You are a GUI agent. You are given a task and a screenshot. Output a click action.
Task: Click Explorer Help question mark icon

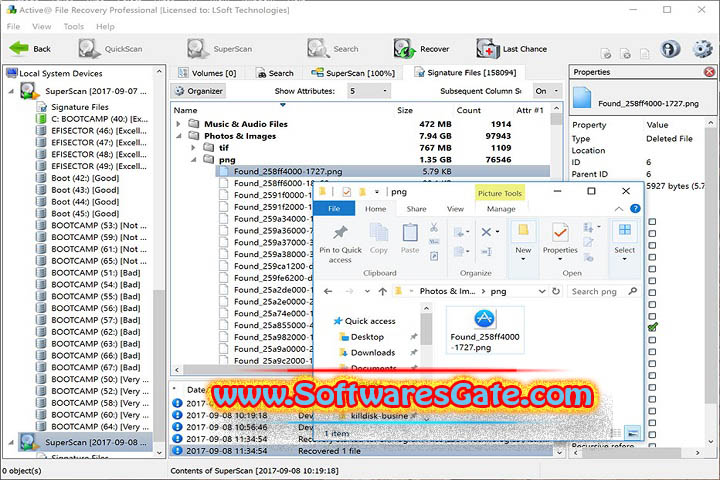pyautogui.click(x=635, y=209)
